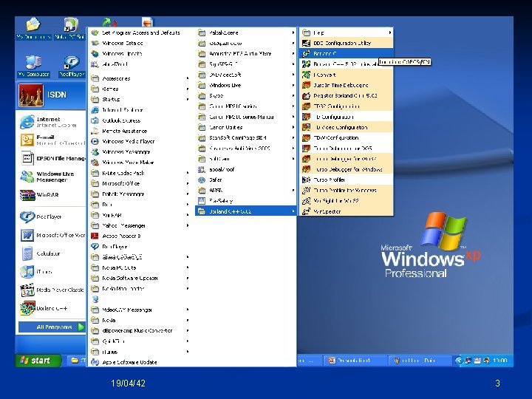Screen dimensions: 532x399
Task: Open EPSON File Manager from start menu
Action: tap(51, 158)
